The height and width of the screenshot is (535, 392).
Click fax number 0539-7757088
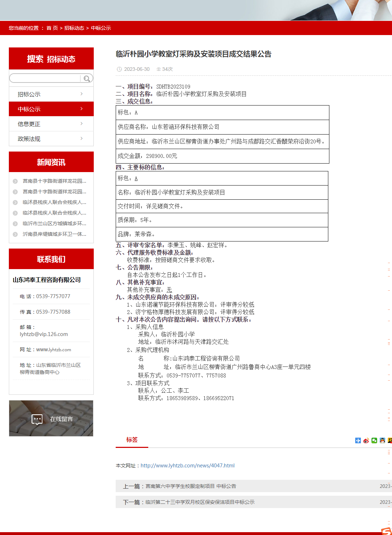coord(53,312)
